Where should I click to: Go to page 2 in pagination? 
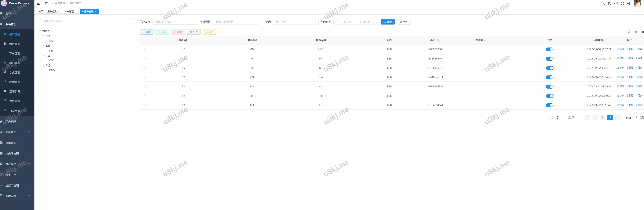602,117
